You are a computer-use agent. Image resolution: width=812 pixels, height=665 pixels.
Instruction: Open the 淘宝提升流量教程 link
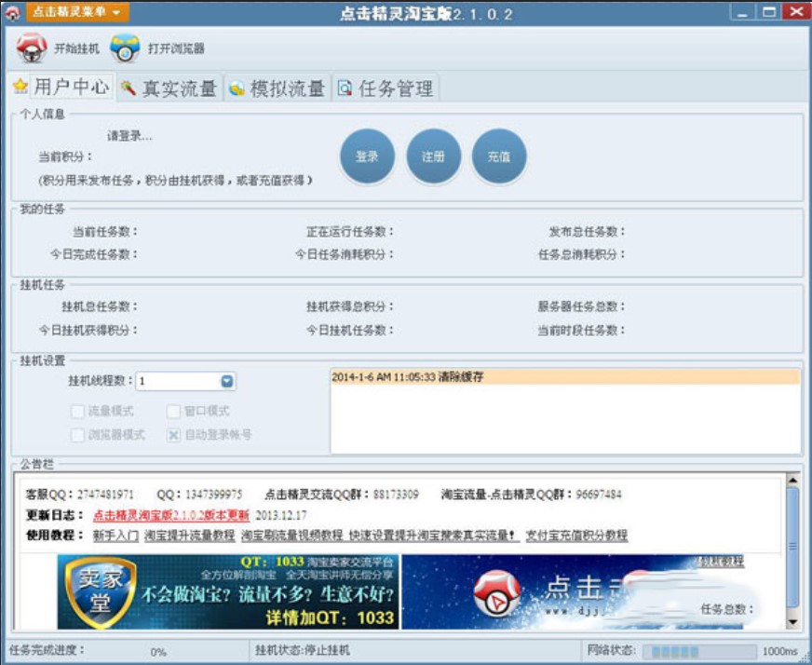190,536
